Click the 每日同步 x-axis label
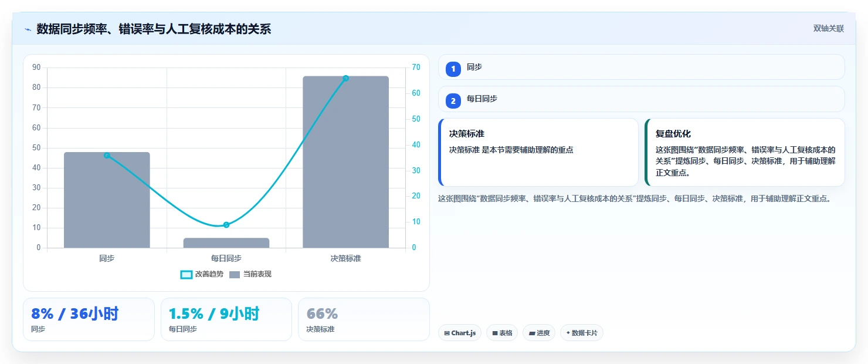 pos(226,258)
